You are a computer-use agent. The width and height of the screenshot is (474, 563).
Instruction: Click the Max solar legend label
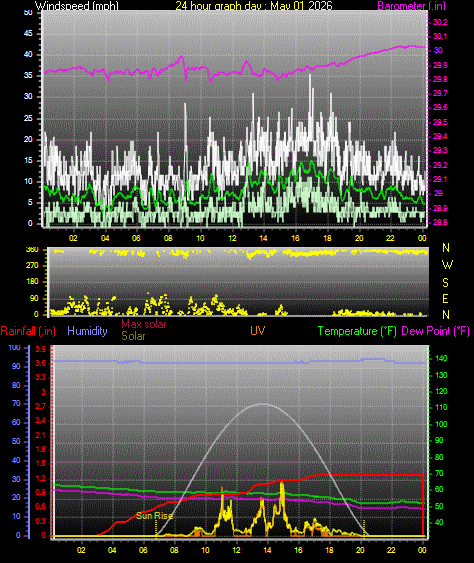tap(144, 324)
